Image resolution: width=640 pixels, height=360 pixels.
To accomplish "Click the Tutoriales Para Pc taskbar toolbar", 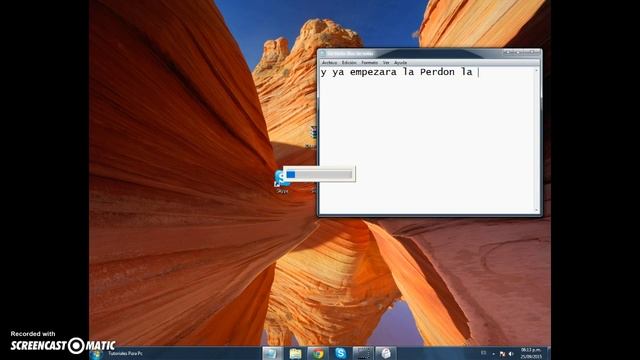I will click(125, 353).
